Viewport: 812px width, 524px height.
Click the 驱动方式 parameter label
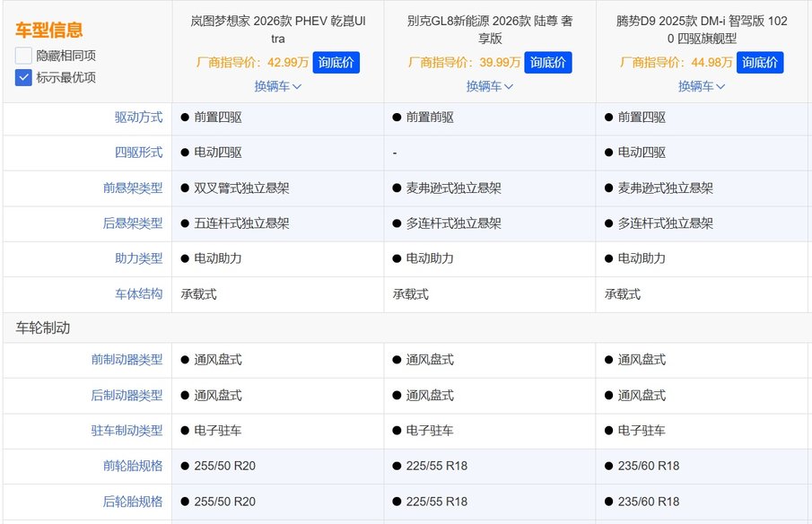point(138,118)
